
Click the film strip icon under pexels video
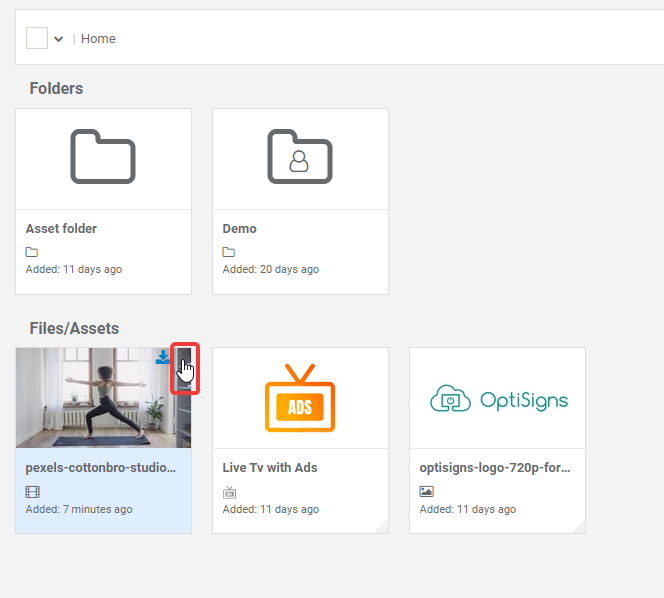click(x=33, y=492)
